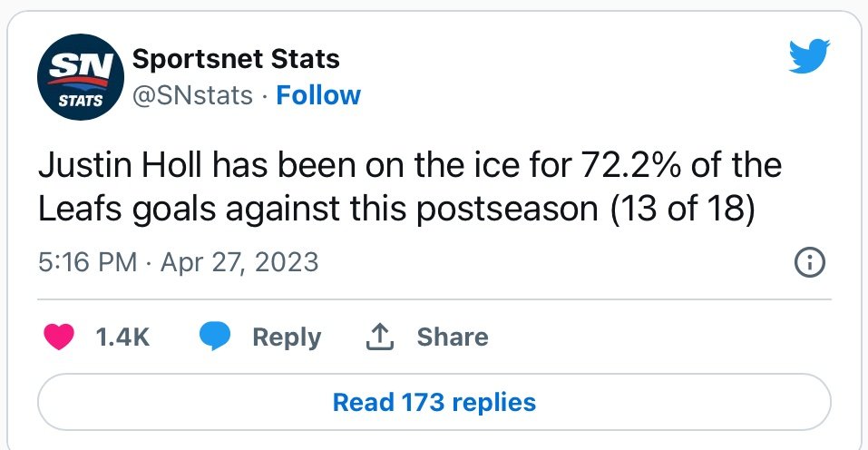Open the tweet info circle icon
Image resolution: width=868 pixels, height=450 pixels.
[809, 263]
